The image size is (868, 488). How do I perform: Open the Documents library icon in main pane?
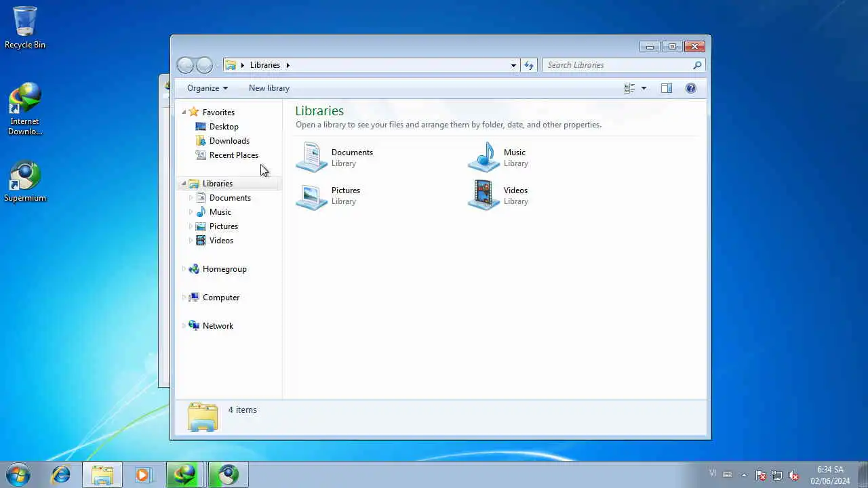pyautogui.click(x=312, y=157)
